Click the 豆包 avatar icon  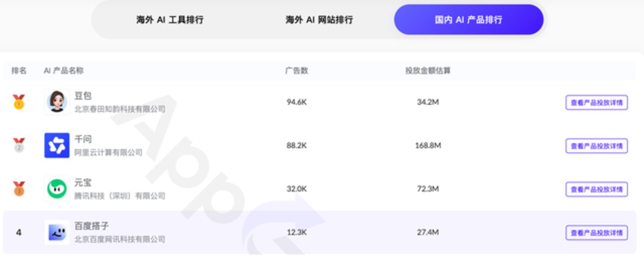[x=57, y=102]
